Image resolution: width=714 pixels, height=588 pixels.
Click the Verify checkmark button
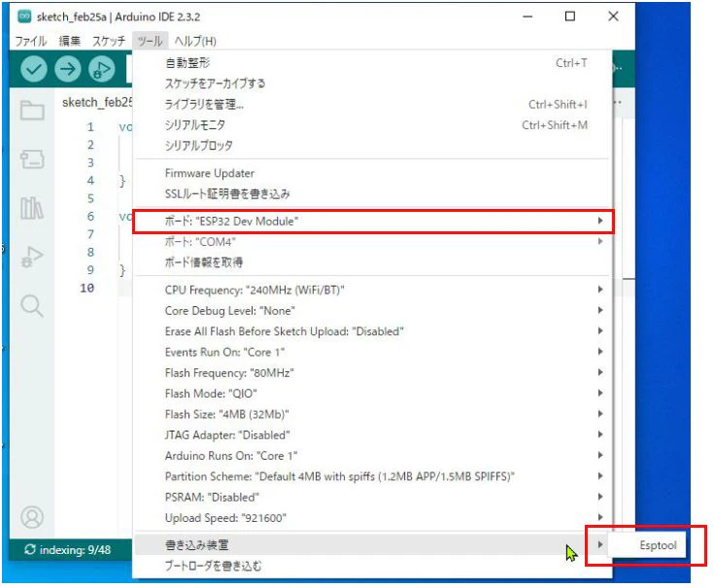tap(34, 69)
